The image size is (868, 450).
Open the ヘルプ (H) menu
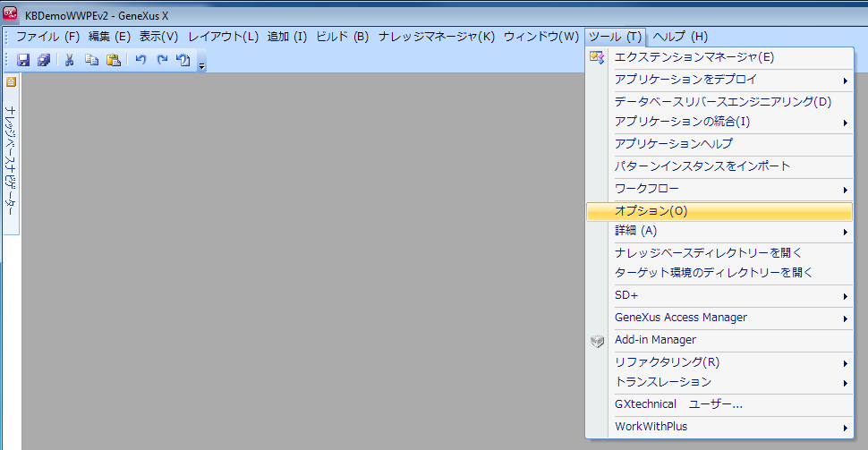point(679,37)
